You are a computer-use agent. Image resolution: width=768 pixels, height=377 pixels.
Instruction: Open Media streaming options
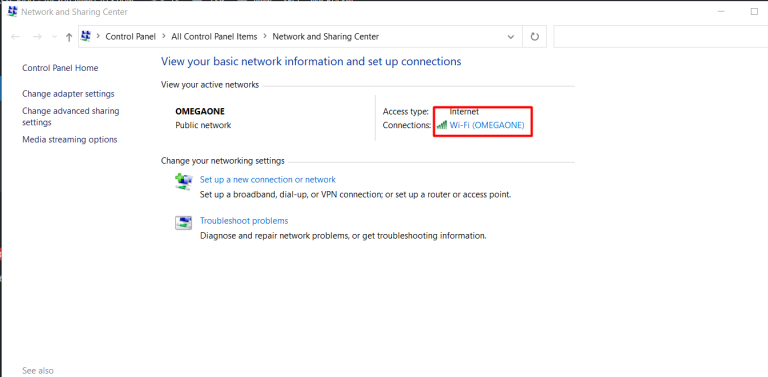click(x=70, y=140)
